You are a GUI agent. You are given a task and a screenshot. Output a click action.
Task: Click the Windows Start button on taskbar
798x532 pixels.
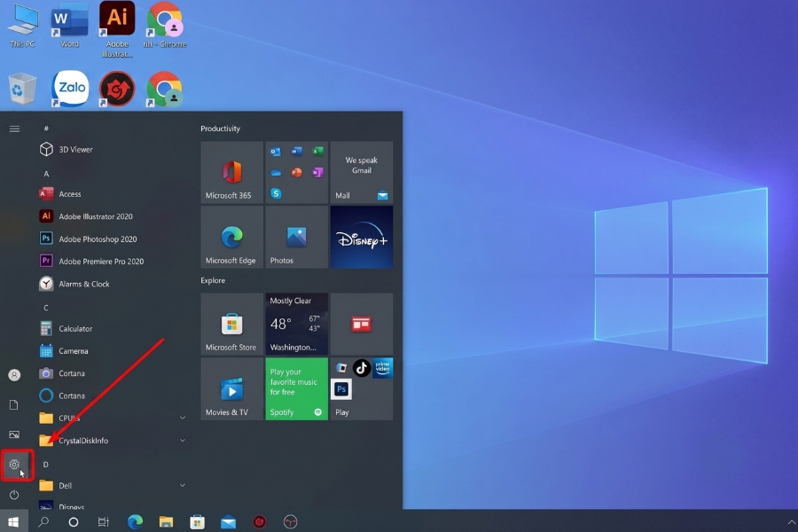(x=13, y=522)
